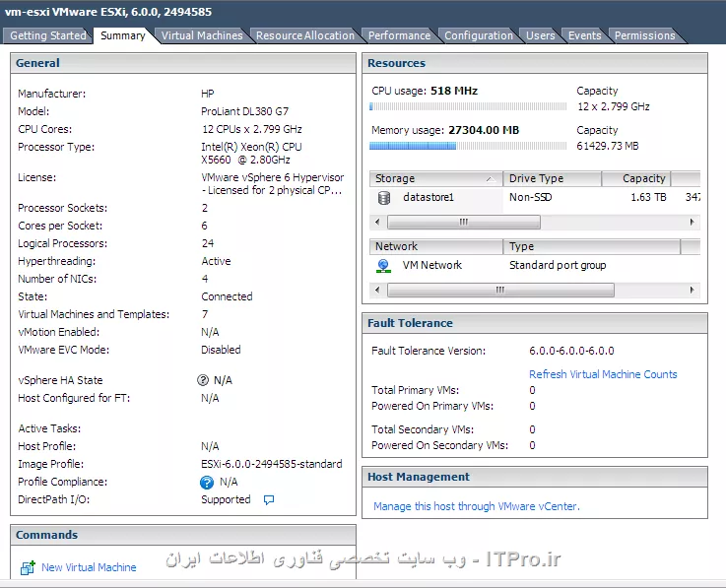Click the VM Network icon
Image resolution: width=726 pixels, height=588 pixels.
point(383,266)
